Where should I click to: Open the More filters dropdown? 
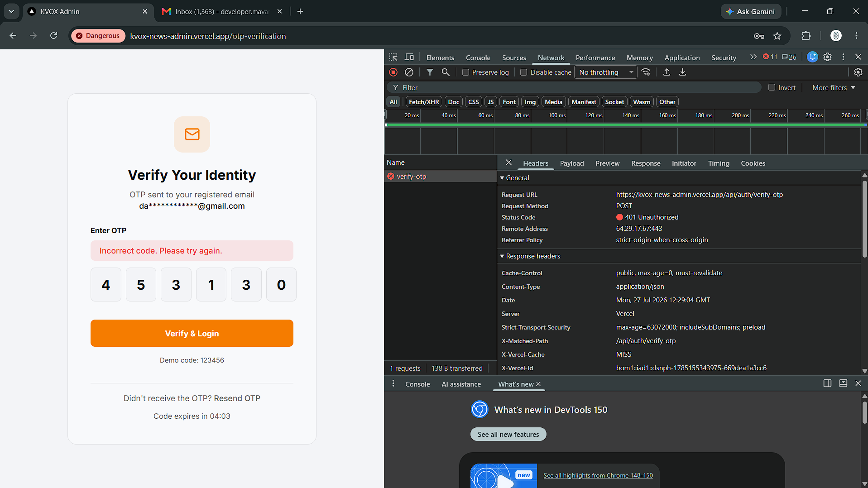[834, 87]
